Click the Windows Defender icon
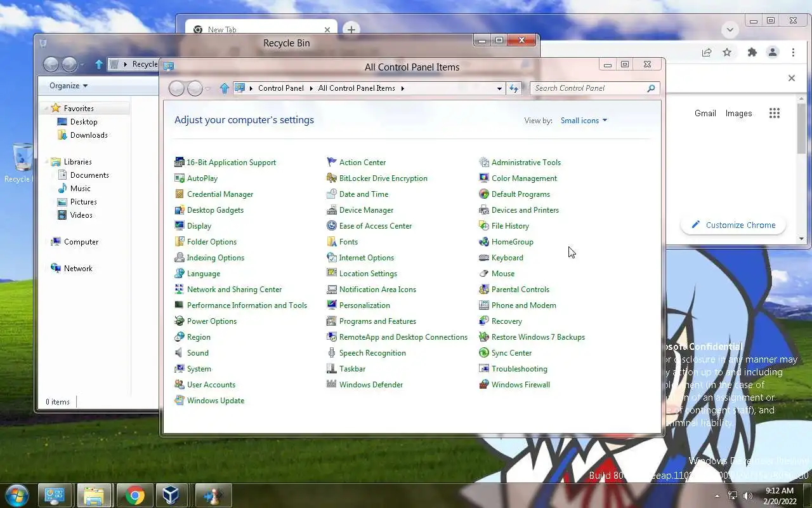812x508 pixels. tap(332, 385)
